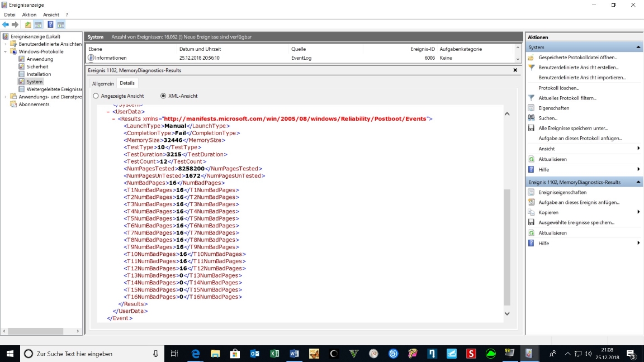Close the event 1102 detail pane

tap(515, 70)
